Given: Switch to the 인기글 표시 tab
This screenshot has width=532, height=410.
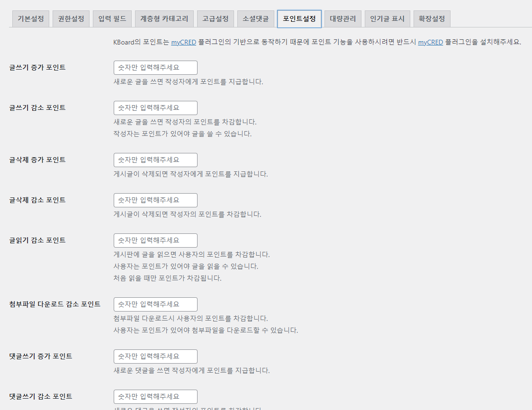Looking at the screenshot, I should tap(387, 18).
